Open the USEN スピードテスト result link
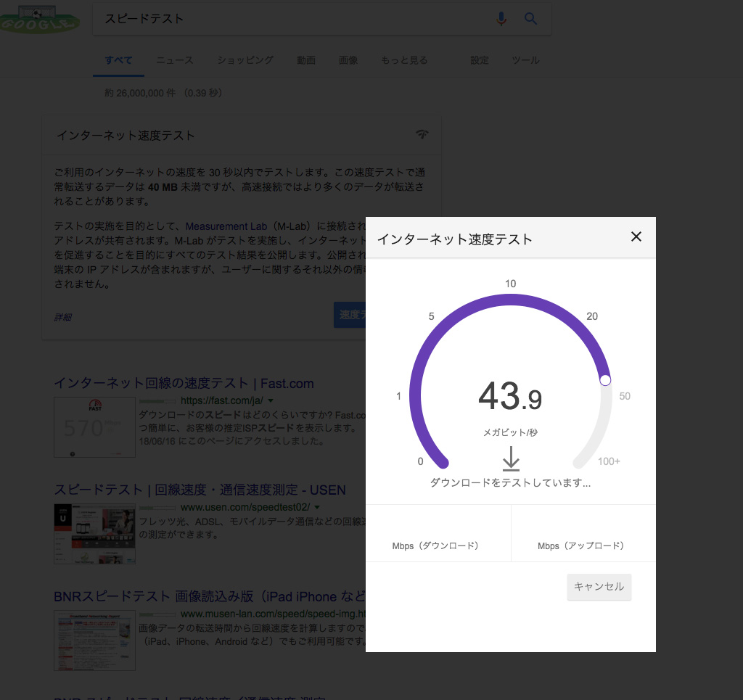This screenshot has width=743, height=700. click(x=200, y=490)
